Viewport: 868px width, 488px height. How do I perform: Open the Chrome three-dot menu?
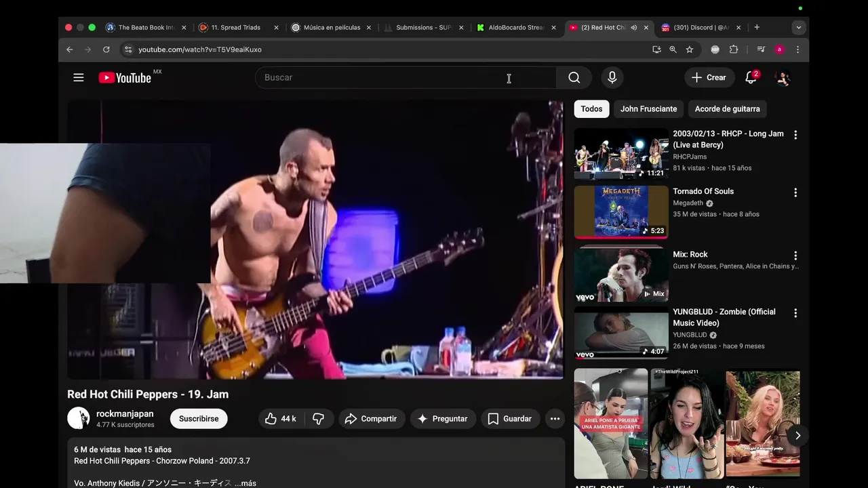(x=797, y=49)
